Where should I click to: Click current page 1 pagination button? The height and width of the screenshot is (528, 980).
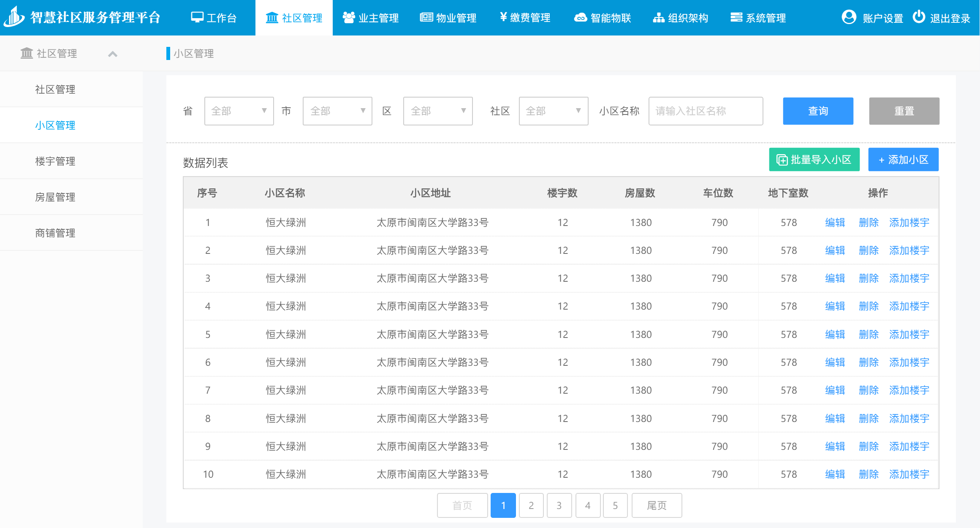[x=503, y=505]
